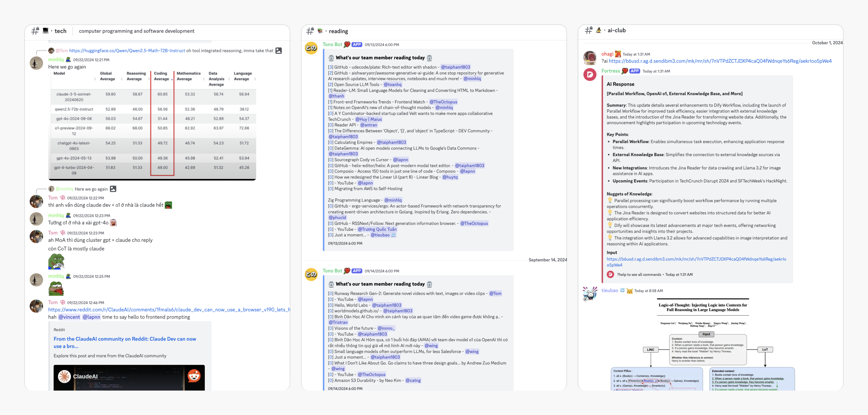The width and height of the screenshot is (868, 415).
Task: Open the link under Input in AI Response
Action: click(696, 262)
